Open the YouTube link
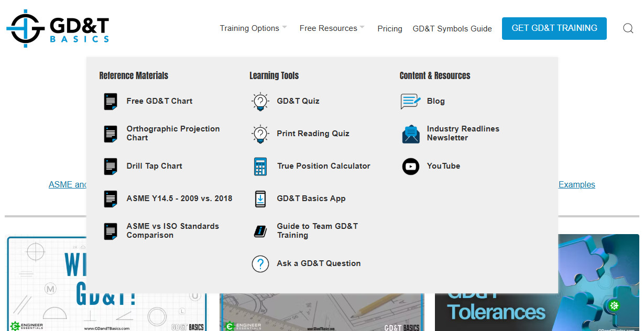 click(443, 166)
